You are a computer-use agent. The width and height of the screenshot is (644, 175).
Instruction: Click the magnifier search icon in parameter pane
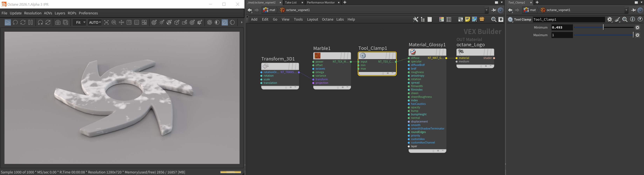pos(625,19)
